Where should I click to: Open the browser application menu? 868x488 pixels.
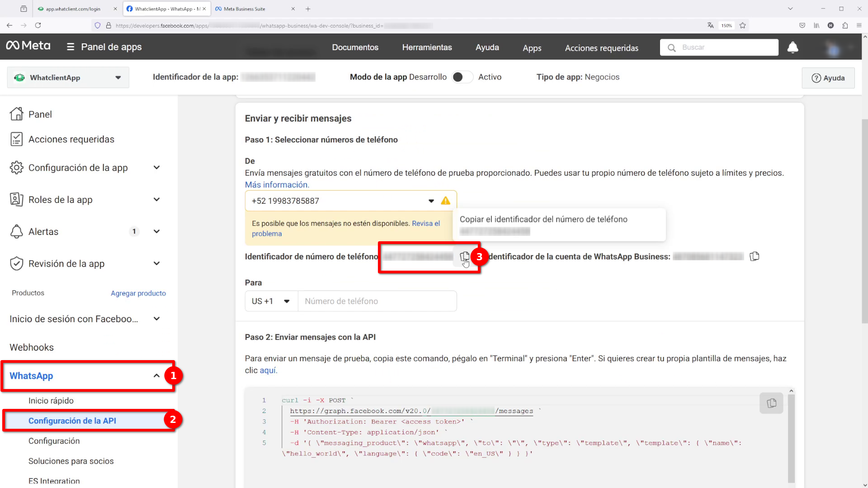point(859,25)
